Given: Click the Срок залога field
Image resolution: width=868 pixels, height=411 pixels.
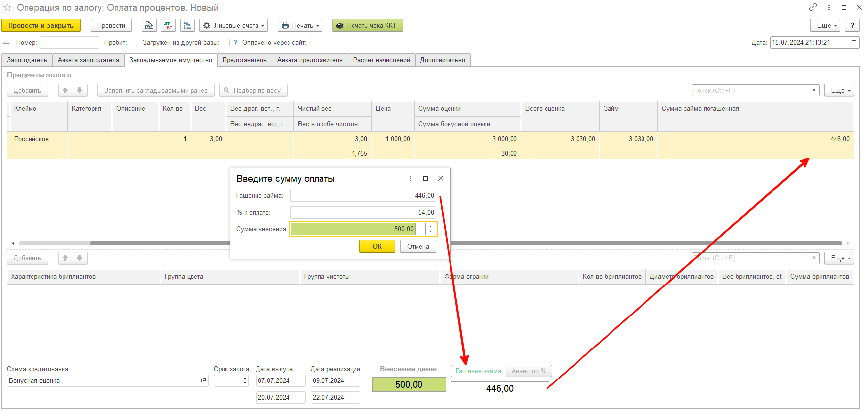Looking at the screenshot, I should 231,380.
